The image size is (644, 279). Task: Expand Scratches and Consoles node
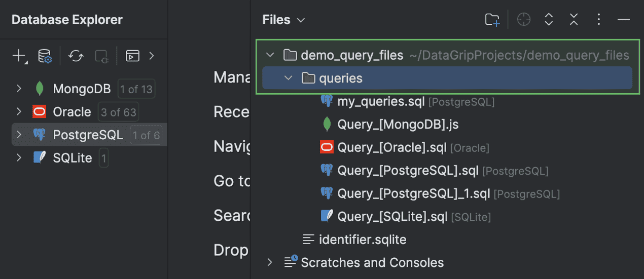click(x=270, y=262)
